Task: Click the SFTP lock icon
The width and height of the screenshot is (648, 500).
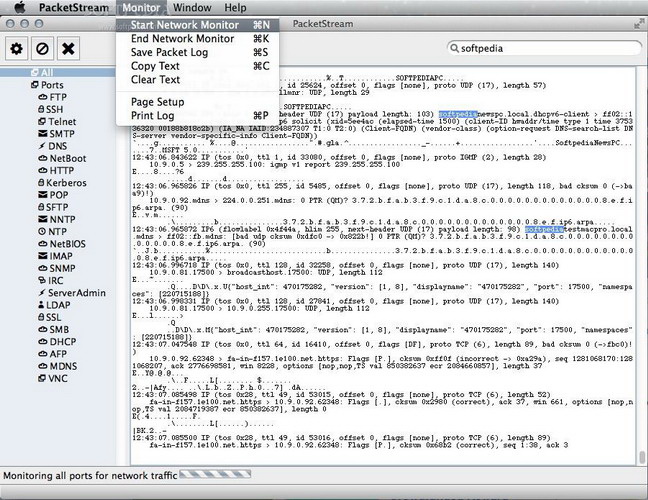Action: coord(41,207)
